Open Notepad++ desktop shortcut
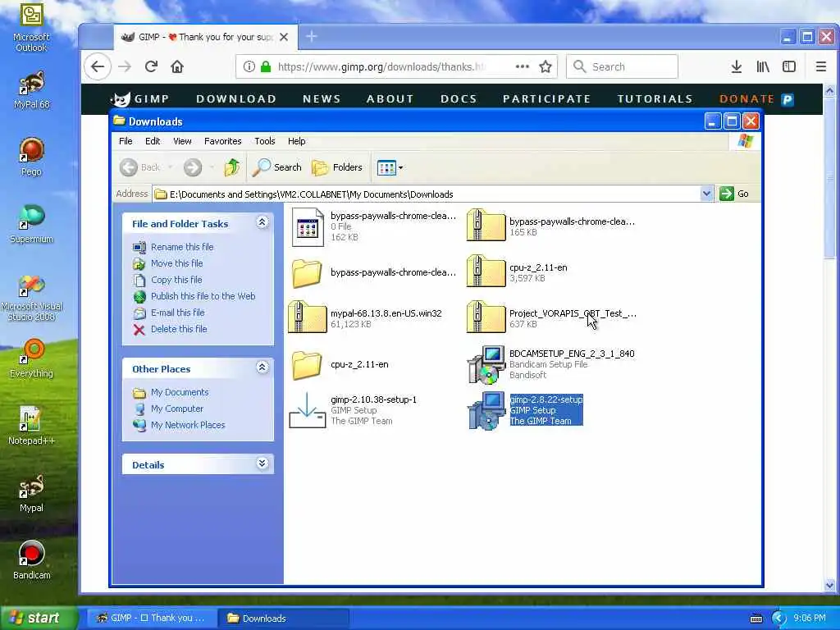 pyautogui.click(x=31, y=426)
